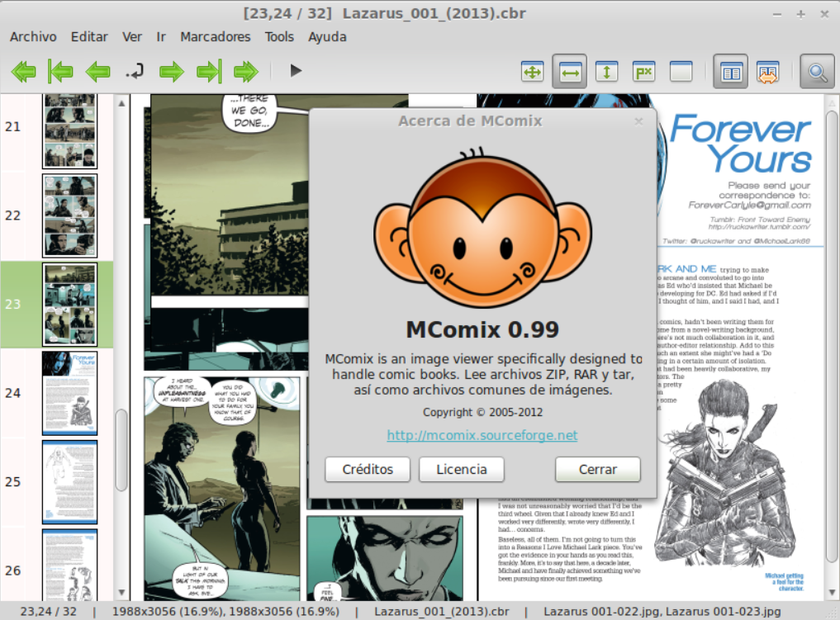The image size is (840, 620).
Task: Jump to the first page of the comic
Action: pyautogui.click(x=60, y=71)
